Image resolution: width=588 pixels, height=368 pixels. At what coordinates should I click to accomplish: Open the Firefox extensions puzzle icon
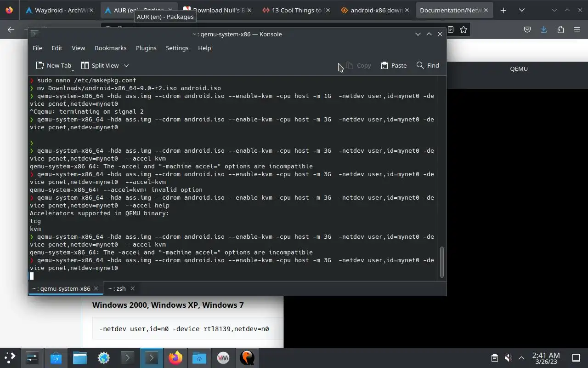[560, 29]
